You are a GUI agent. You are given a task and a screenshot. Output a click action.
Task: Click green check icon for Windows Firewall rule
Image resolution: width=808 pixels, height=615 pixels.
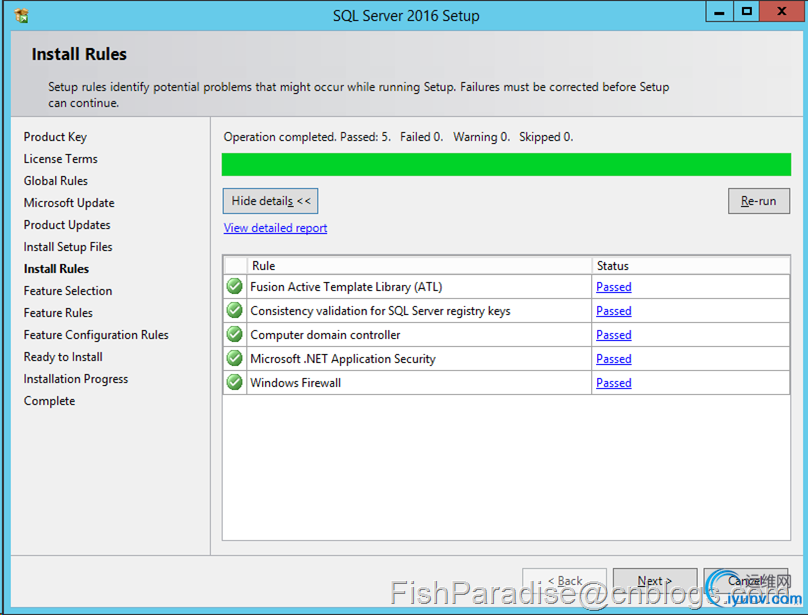click(x=234, y=382)
